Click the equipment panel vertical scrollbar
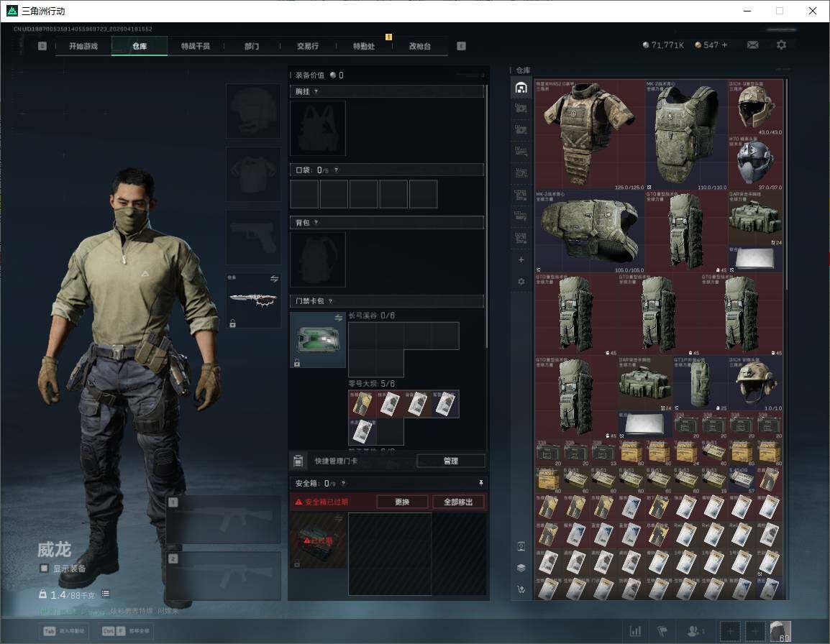Image resolution: width=830 pixels, height=644 pixels. (x=486, y=216)
